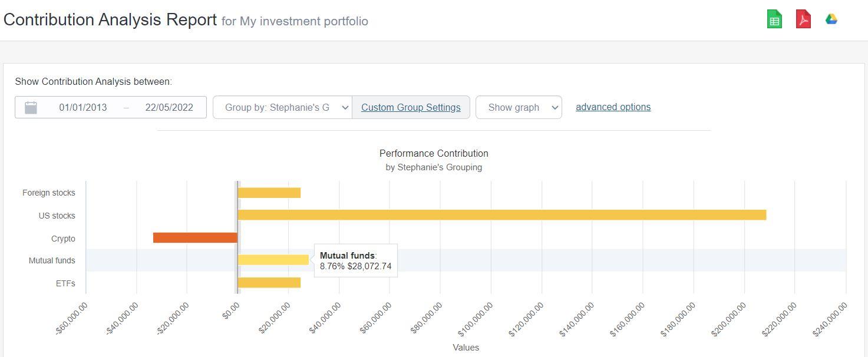Change grouping from Stephanie's Grouping
Image resolution: width=868 pixels, height=357 pixels.
click(283, 107)
